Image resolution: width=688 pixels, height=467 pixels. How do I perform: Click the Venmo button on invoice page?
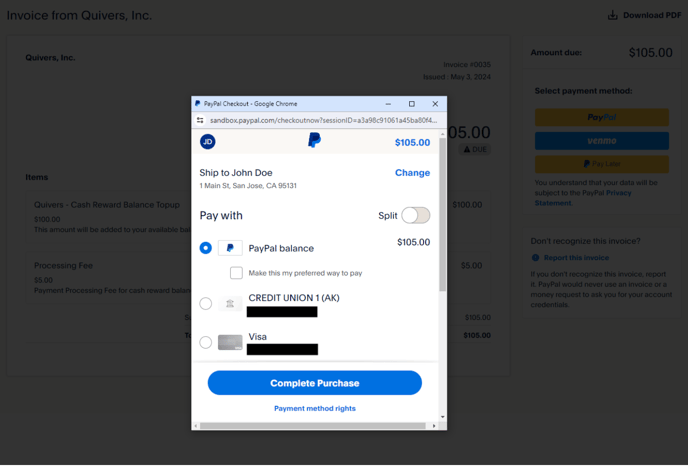[x=602, y=141]
